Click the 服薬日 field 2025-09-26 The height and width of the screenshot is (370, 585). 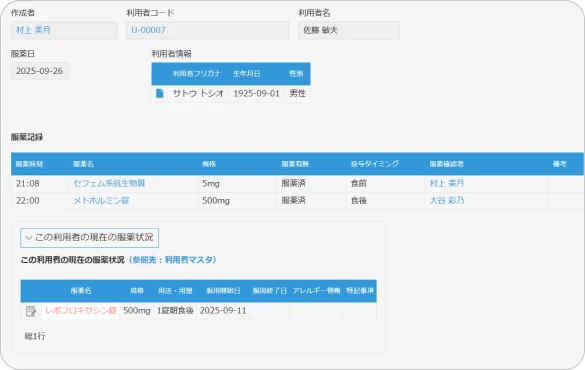(40, 71)
